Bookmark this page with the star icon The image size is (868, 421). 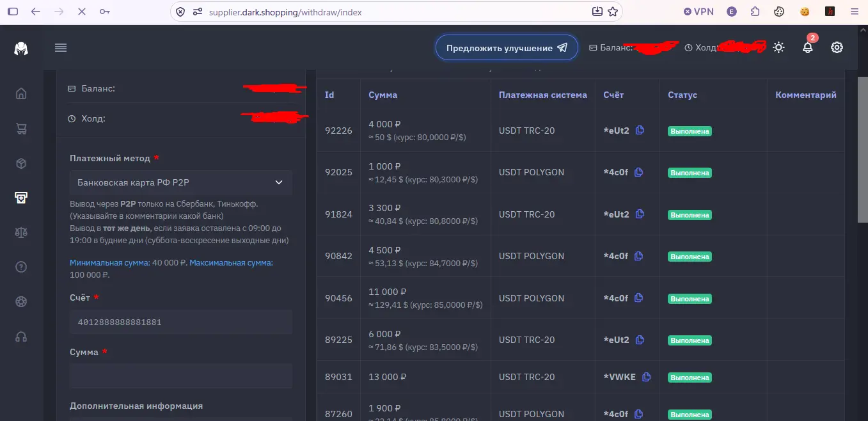click(x=613, y=12)
